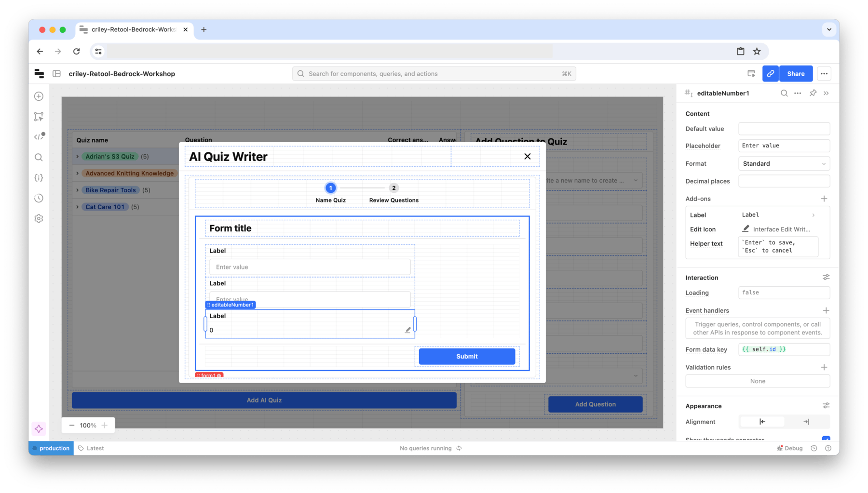Toggle the left panel layout icon

(x=57, y=74)
